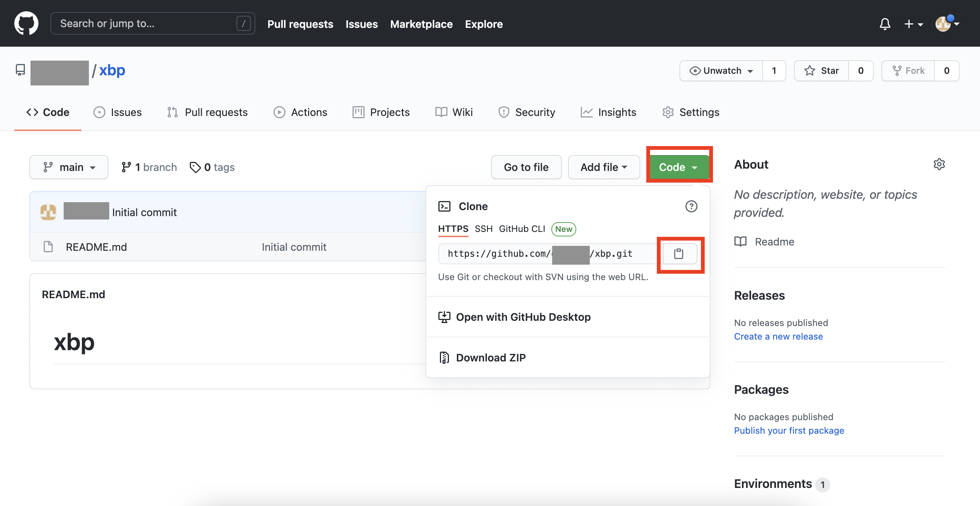Image resolution: width=980 pixels, height=506 pixels.
Task: Click the tags icon showing 0 tags
Action: [195, 167]
